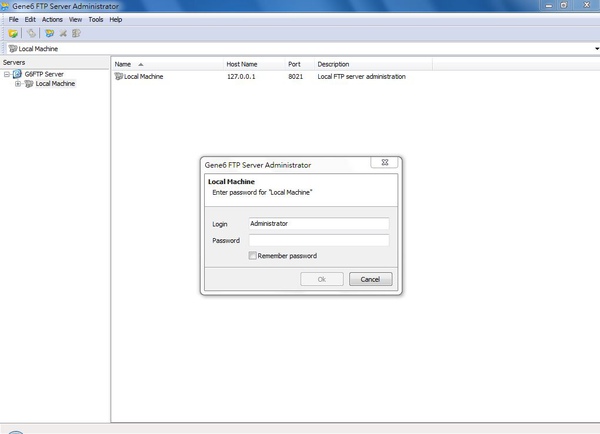
Task: Open the File menu
Action: (13, 20)
